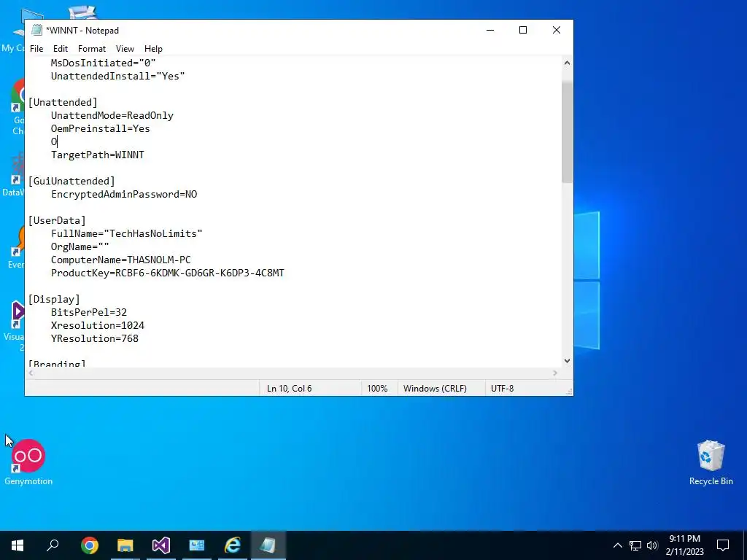Click the Notepad window resize grip

(x=569, y=392)
